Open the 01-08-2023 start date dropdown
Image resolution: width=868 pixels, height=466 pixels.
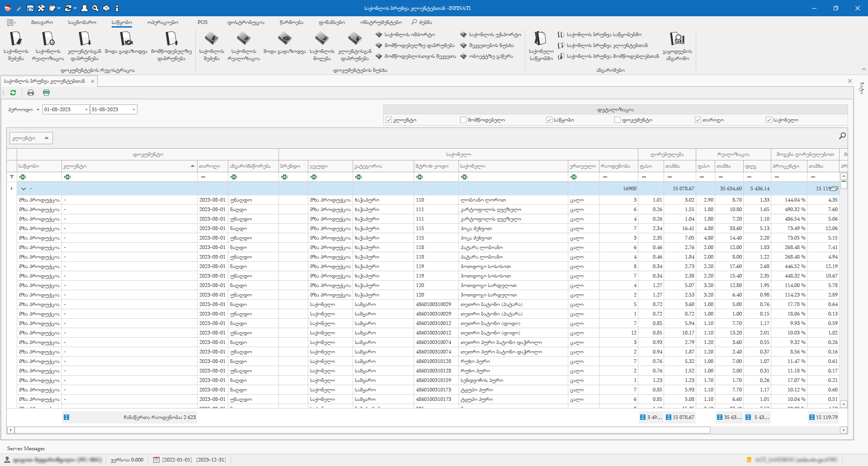[86, 109]
